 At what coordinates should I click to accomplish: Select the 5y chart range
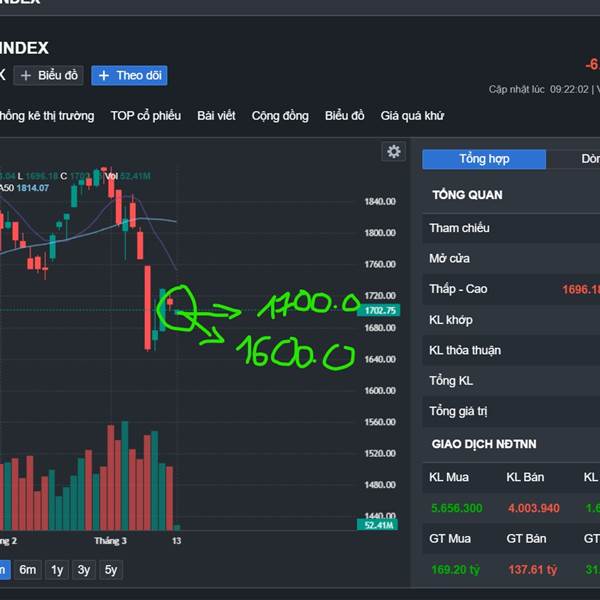pyautogui.click(x=111, y=570)
